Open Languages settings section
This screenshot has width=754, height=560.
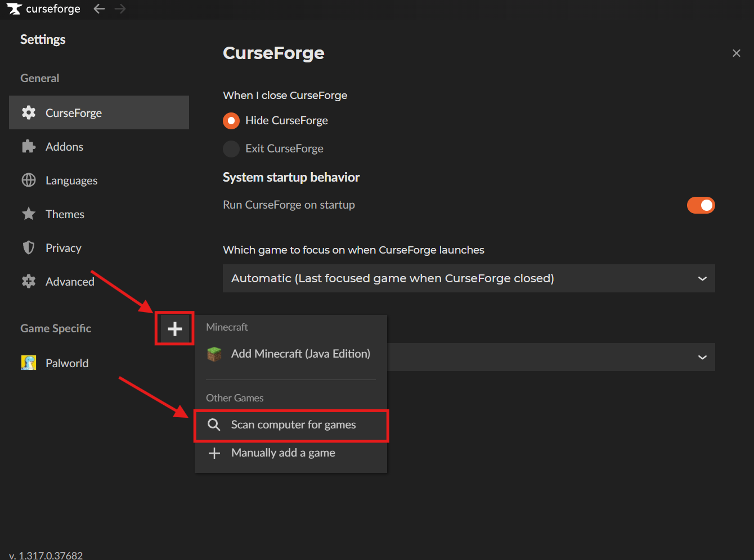99,180
